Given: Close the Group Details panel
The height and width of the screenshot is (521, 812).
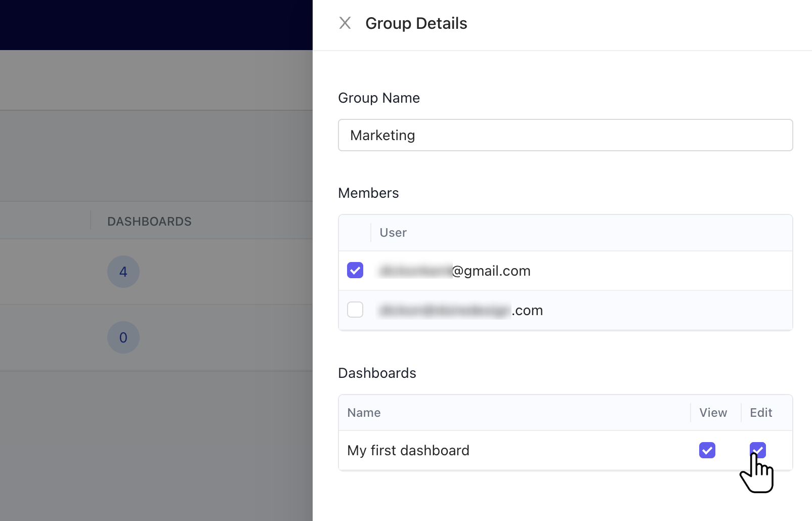Looking at the screenshot, I should 345,23.
